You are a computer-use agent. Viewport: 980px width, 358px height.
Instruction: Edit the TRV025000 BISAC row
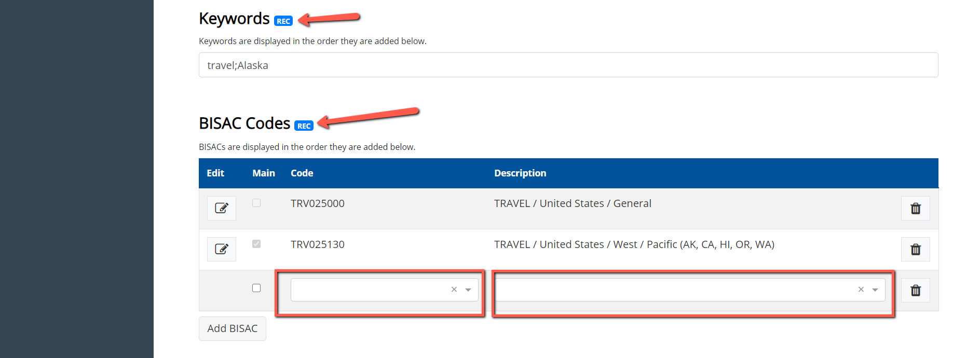click(222, 208)
